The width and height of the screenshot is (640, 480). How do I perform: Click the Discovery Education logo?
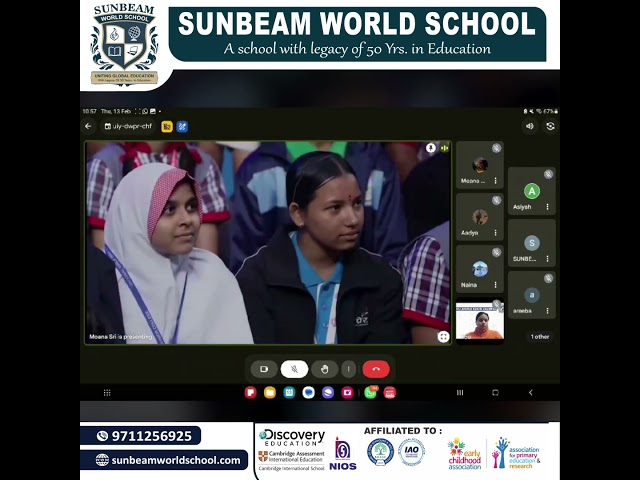pos(292,438)
